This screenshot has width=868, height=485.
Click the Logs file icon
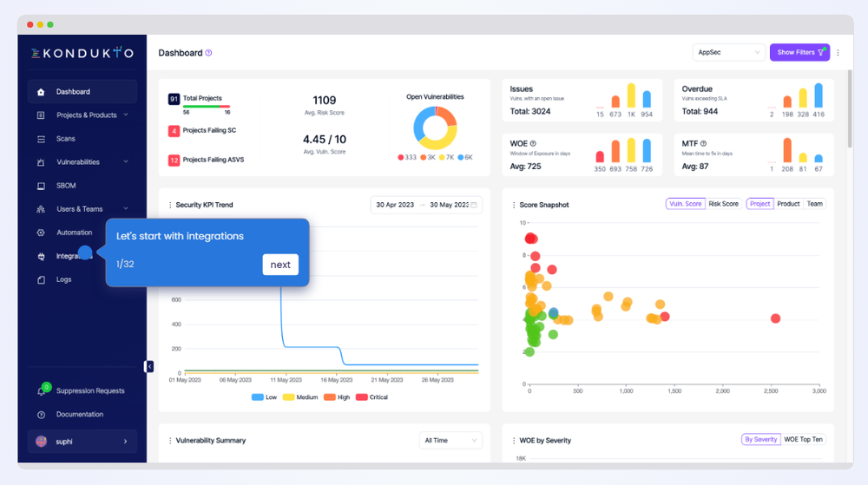point(41,280)
